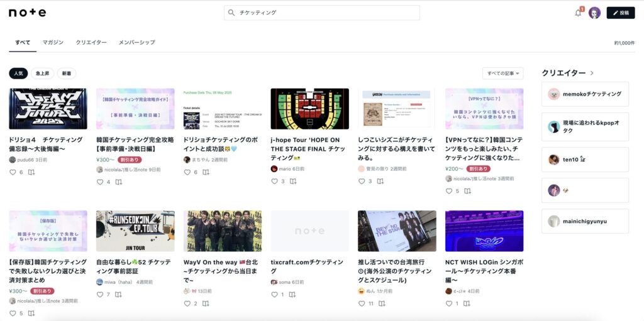Screen dimensions: 644x321
Task: Open the user profile avatar
Action: 594,13
